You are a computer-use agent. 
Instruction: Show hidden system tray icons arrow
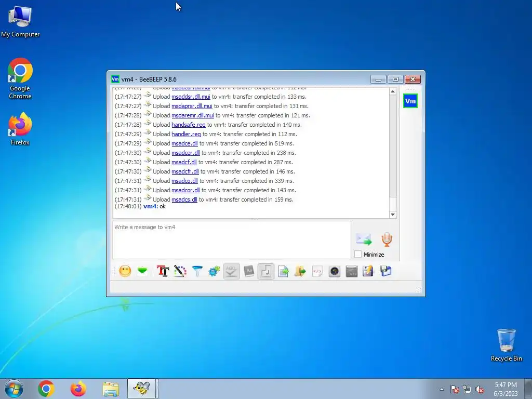pyautogui.click(x=442, y=389)
